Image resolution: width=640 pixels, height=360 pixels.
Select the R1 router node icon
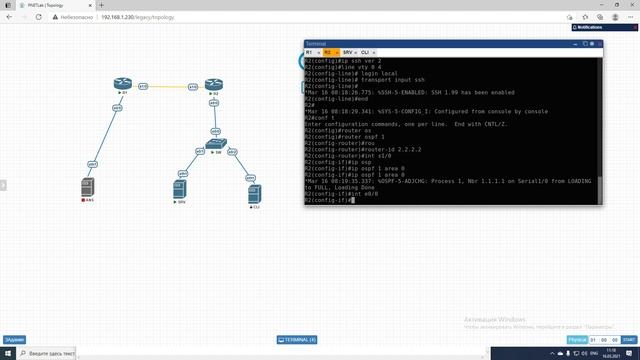123,83
